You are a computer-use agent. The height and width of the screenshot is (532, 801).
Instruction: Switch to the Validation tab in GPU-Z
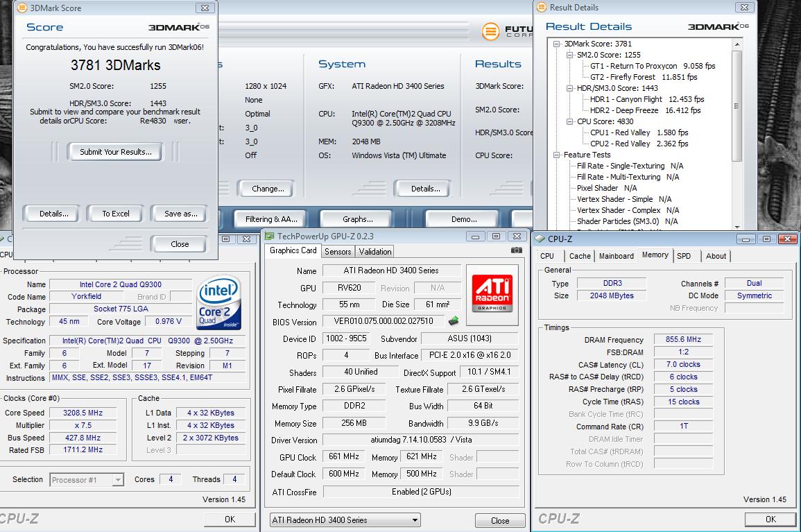[x=375, y=252]
